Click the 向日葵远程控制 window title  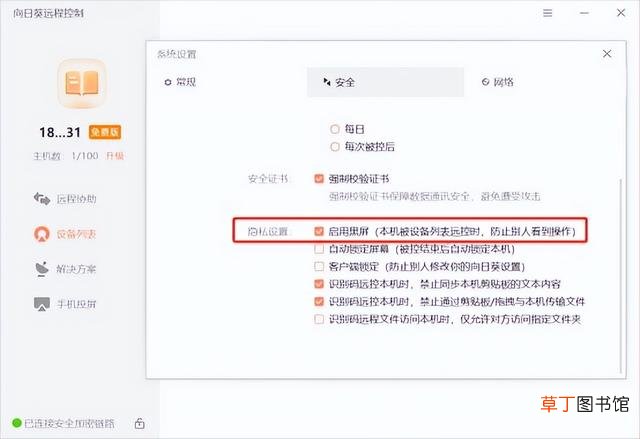49,13
